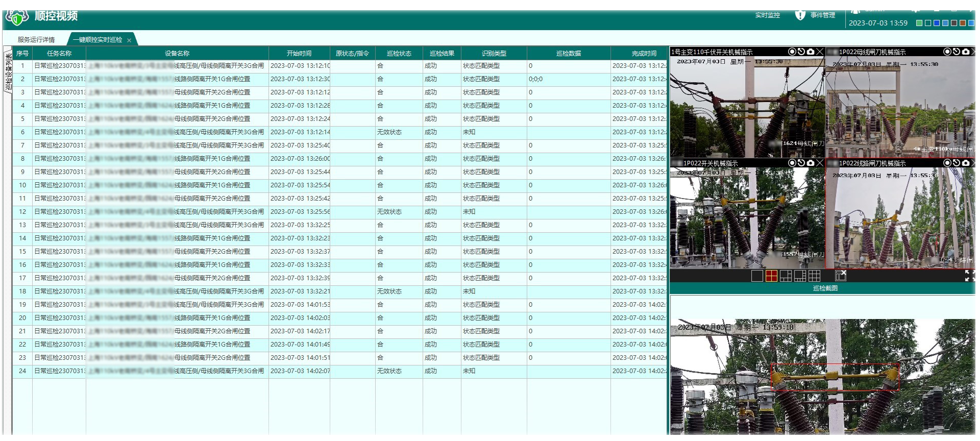
Task: Open the 实时监控 menu
Action: 767,15
